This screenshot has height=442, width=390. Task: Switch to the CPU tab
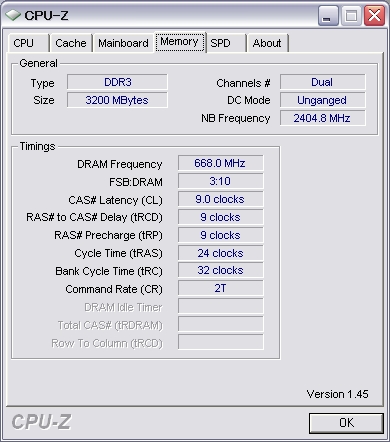28,43
